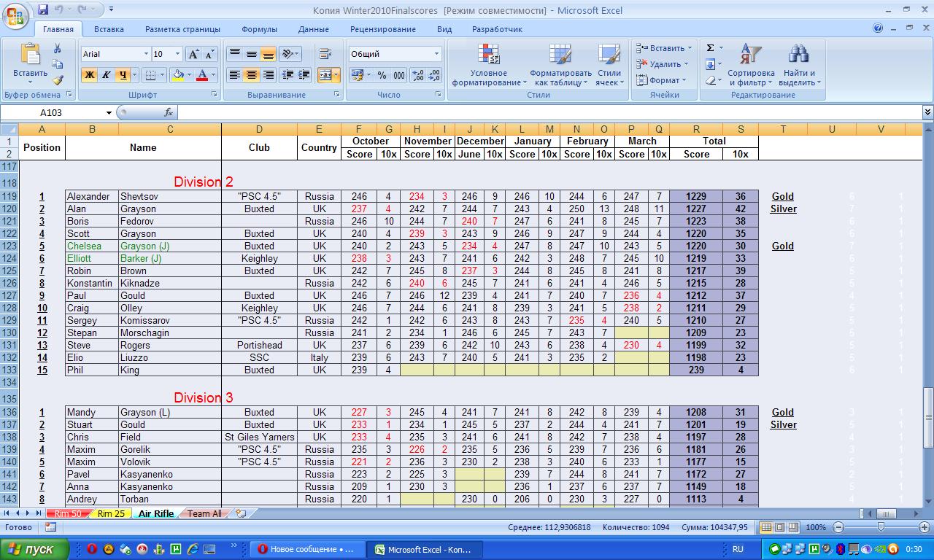Click the пуск Start button

click(x=35, y=549)
